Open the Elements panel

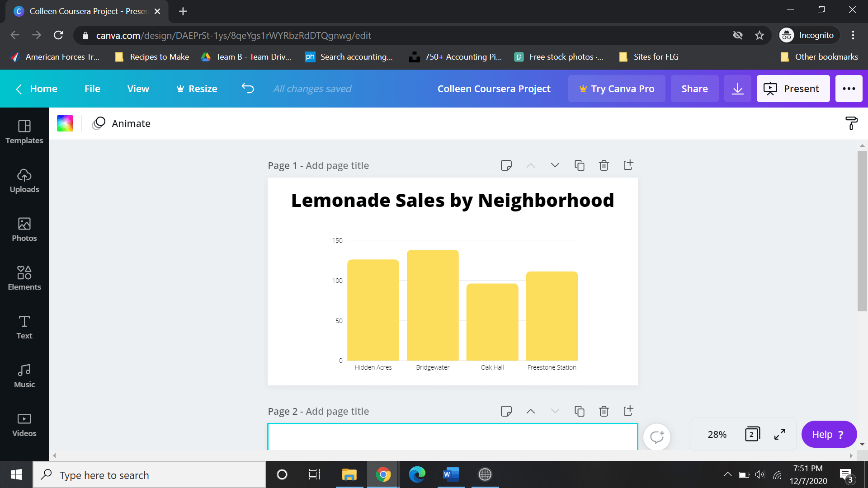tap(24, 278)
